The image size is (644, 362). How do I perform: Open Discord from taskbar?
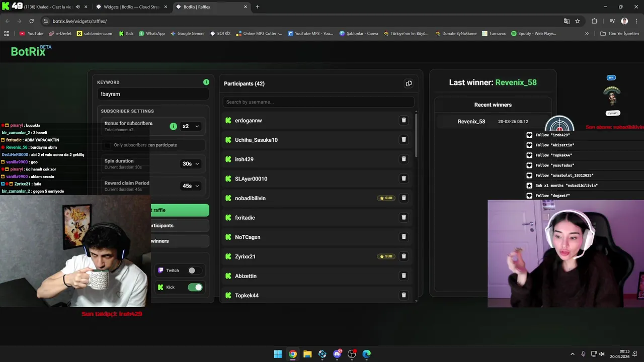(337, 354)
